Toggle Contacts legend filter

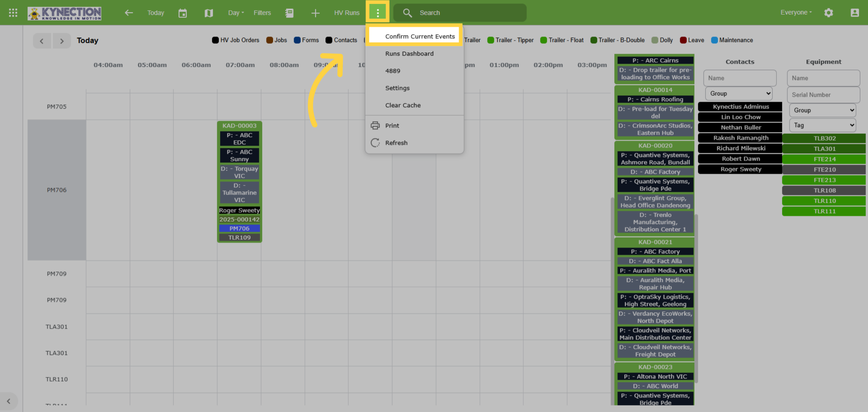[341, 40]
